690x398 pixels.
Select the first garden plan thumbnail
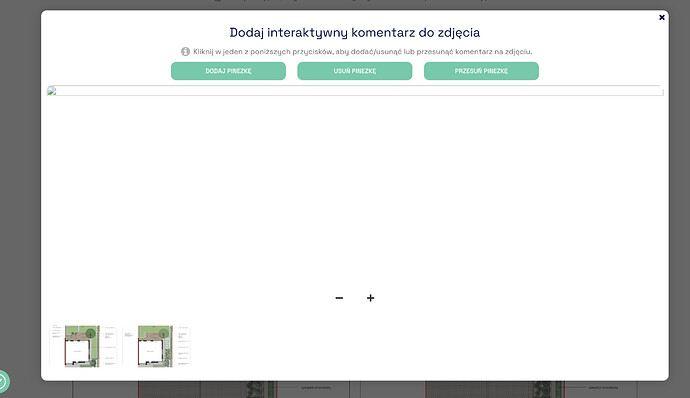click(x=84, y=346)
